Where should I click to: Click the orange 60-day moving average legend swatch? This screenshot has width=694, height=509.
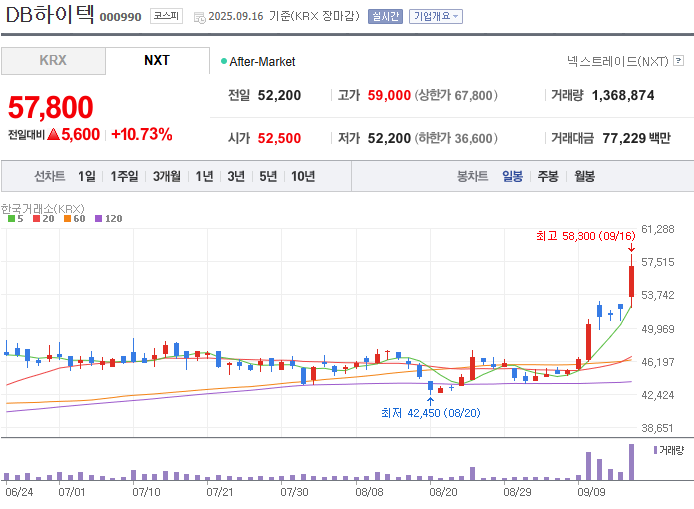tap(67, 219)
